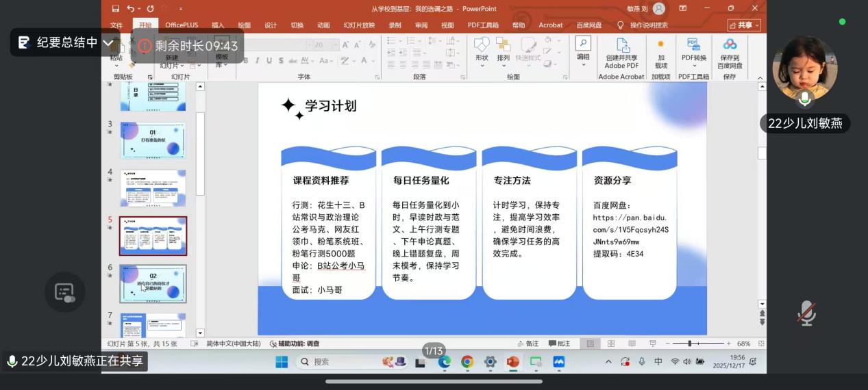The image size is (868, 390).
Task: Open the 形状 shapes gallery
Action: (x=482, y=48)
